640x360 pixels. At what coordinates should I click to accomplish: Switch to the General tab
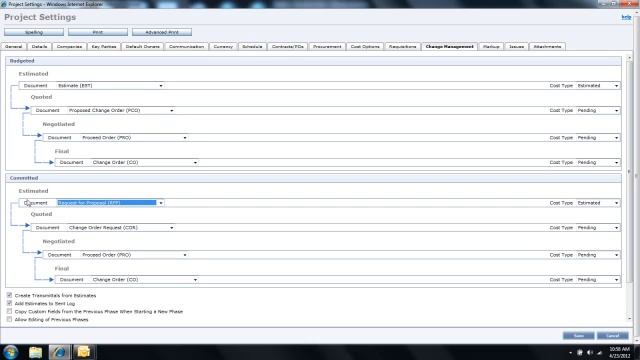click(13, 47)
